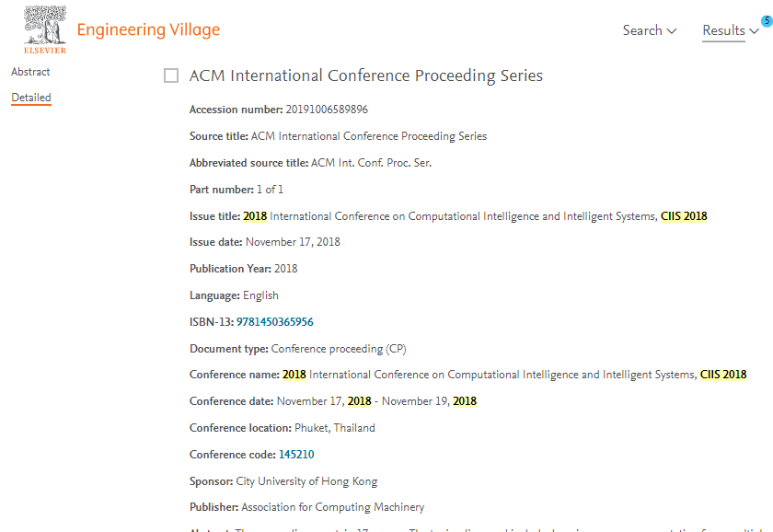Click the ACM International Conference Proceeding Series title
The image size is (773, 532).
366,75
